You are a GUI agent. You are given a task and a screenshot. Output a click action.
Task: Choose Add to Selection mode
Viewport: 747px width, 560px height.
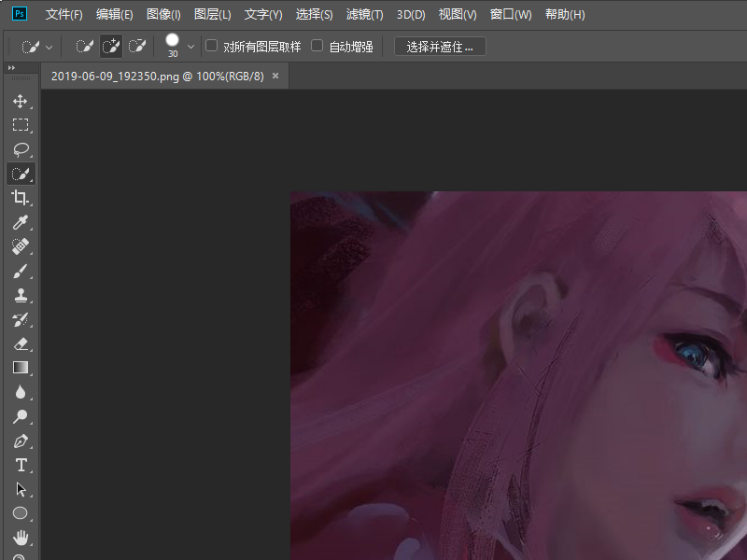tap(111, 46)
